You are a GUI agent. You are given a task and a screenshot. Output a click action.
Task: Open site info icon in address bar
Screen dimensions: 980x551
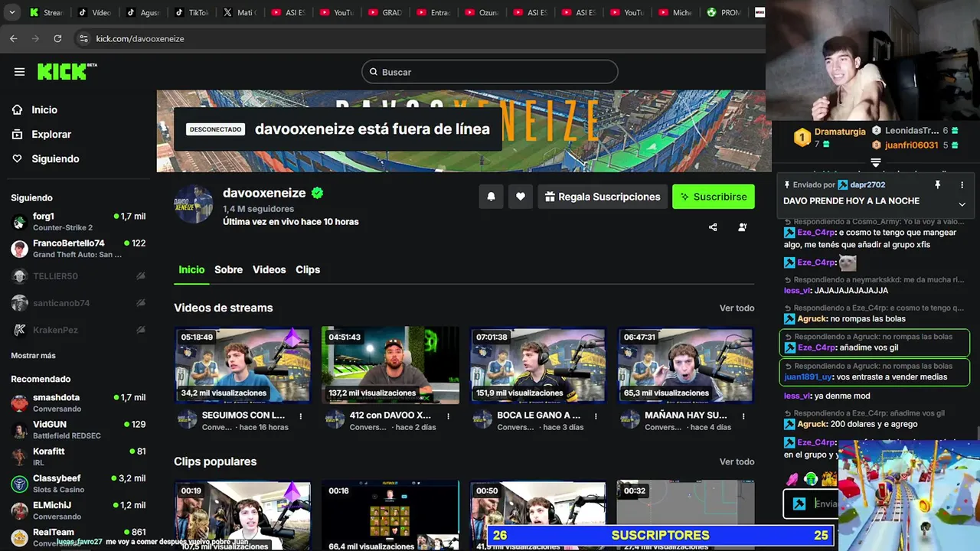(83, 38)
